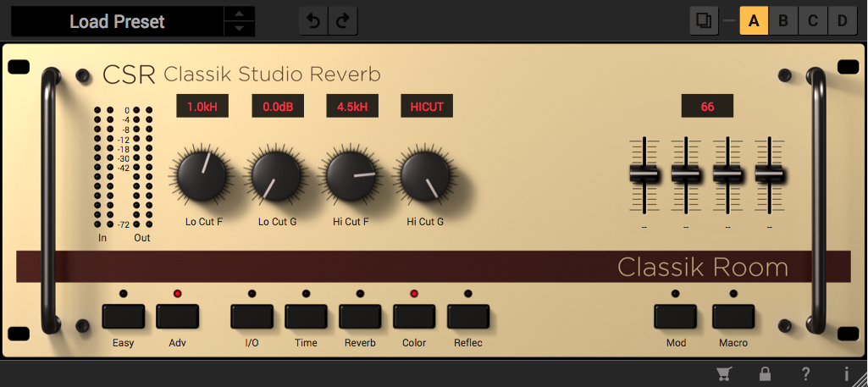
Task: Open help with the question mark icon
Action: pos(806,373)
